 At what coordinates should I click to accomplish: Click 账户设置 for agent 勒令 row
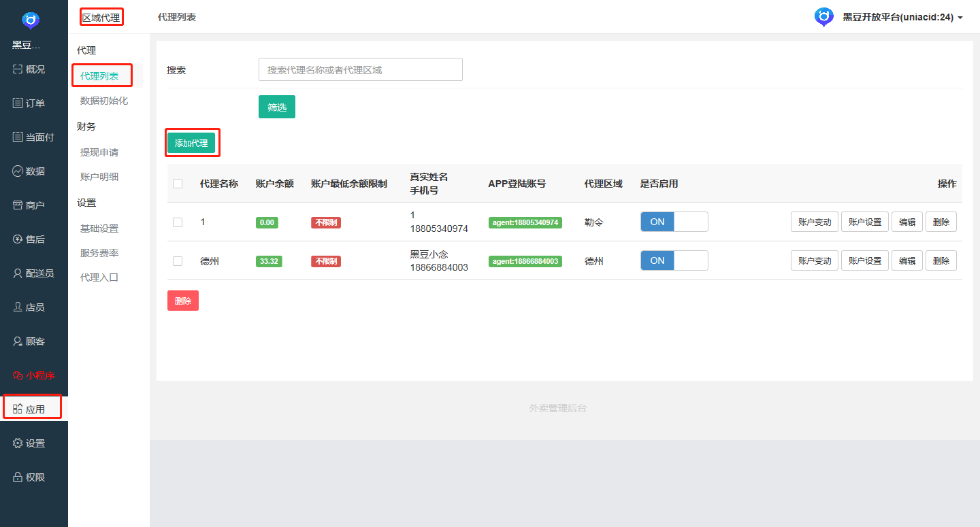click(865, 222)
